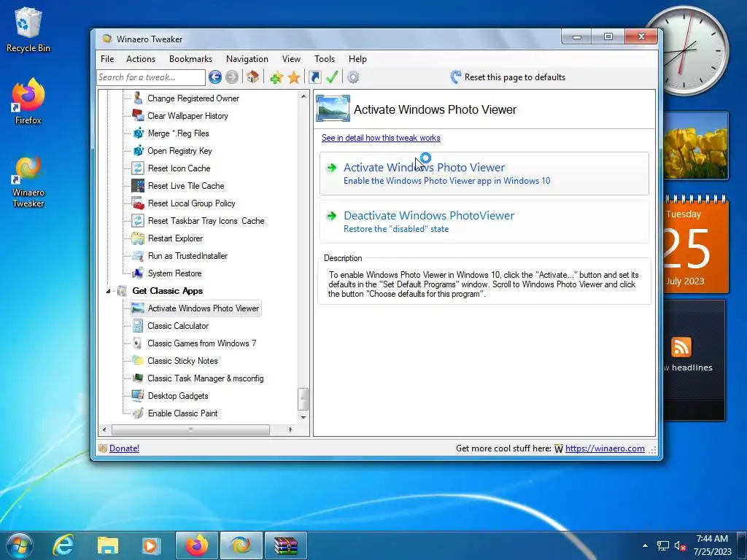Image resolution: width=747 pixels, height=560 pixels.
Task: Click the Open Registry Key icon
Action: tap(138, 151)
